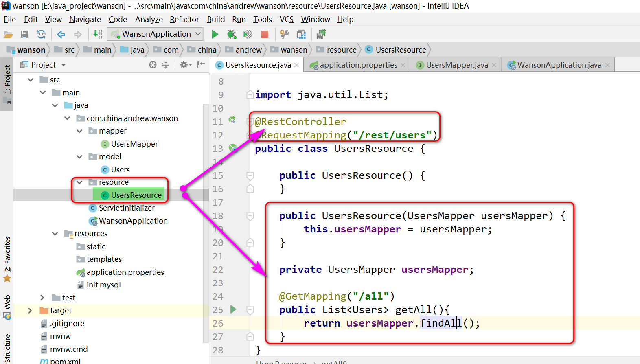Navigate forward with the gray right arrow
Screen dimensions: 640x364
tap(77, 35)
